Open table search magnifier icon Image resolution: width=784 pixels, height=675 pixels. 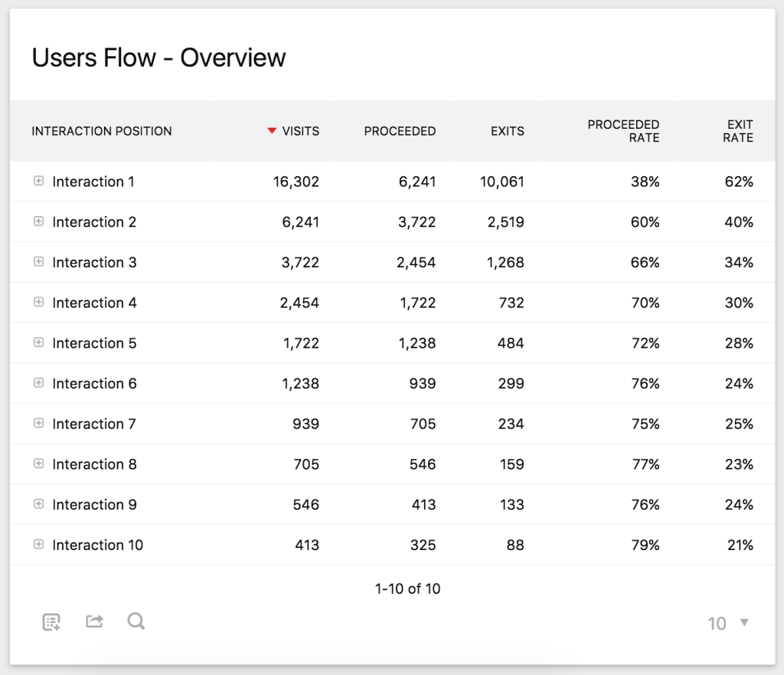click(136, 621)
